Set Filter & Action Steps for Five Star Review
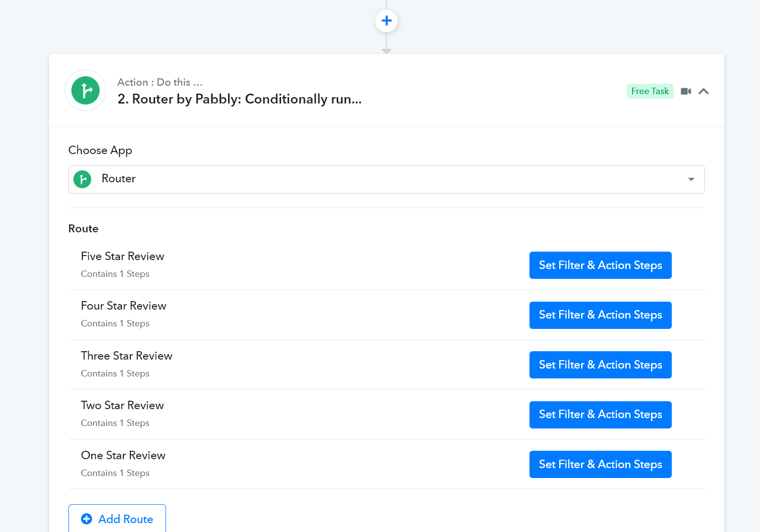 600,266
